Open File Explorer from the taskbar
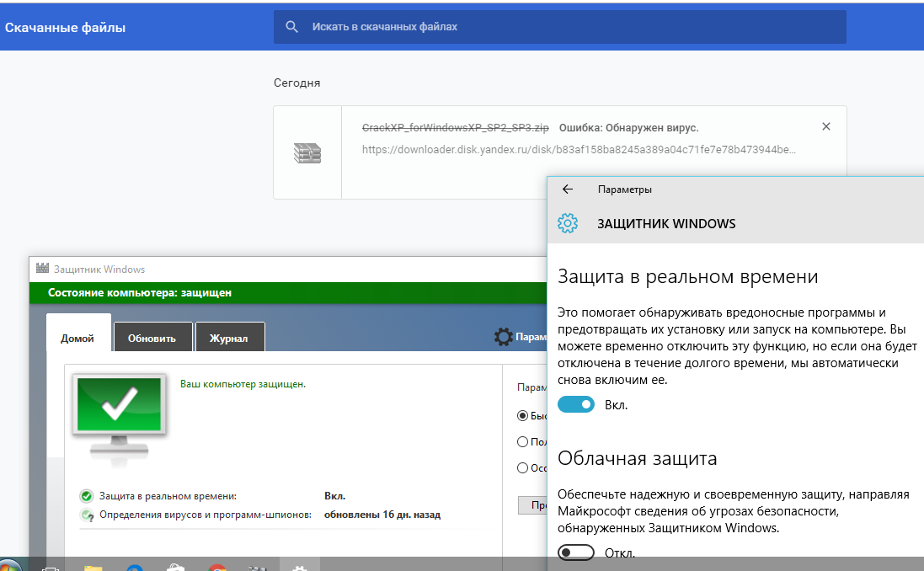This screenshot has width=924, height=571. point(93,568)
